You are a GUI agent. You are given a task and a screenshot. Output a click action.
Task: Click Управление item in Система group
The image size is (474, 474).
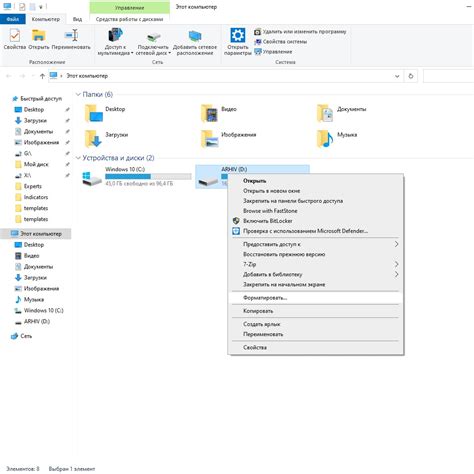click(x=273, y=52)
